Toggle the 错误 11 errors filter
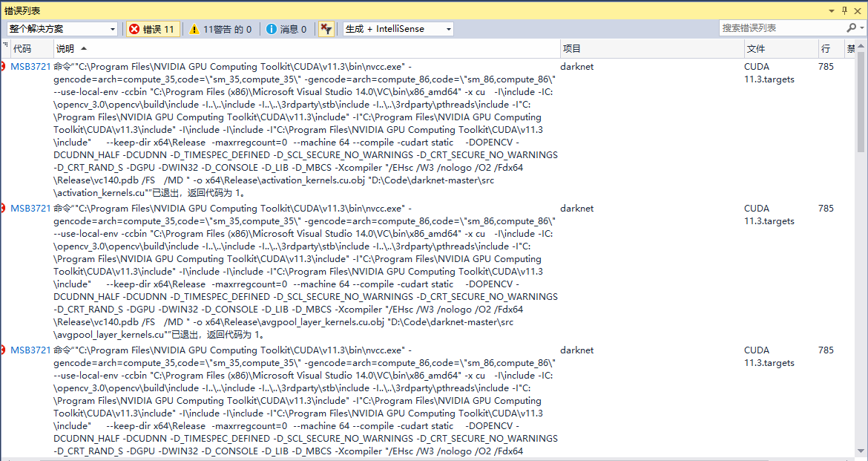The image size is (868, 461). 152,29
